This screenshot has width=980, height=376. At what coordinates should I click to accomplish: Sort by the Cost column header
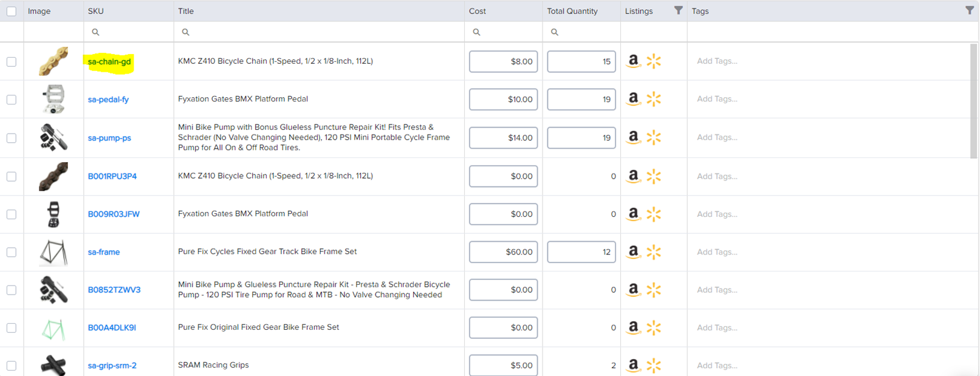click(x=478, y=11)
